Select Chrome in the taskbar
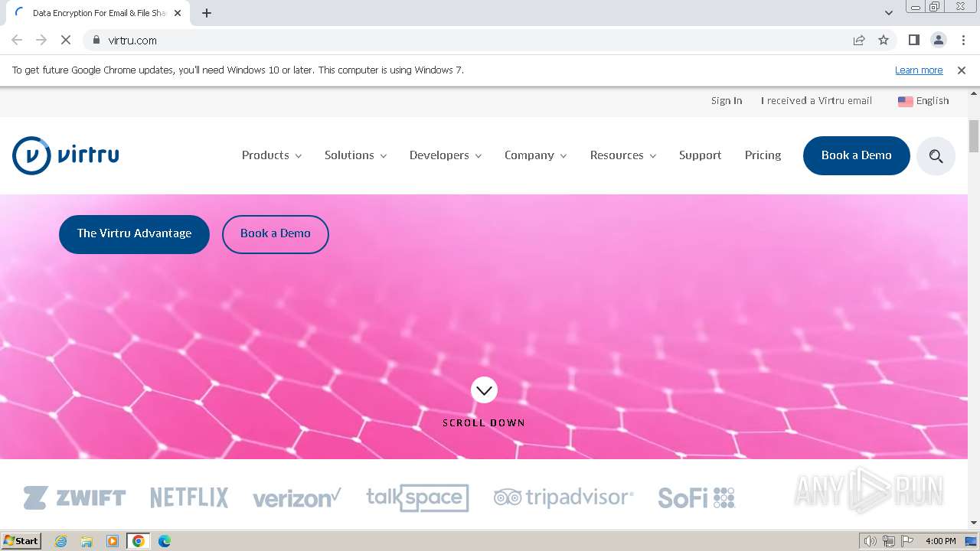The image size is (980, 551). pyautogui.click(x=138, y=541)
